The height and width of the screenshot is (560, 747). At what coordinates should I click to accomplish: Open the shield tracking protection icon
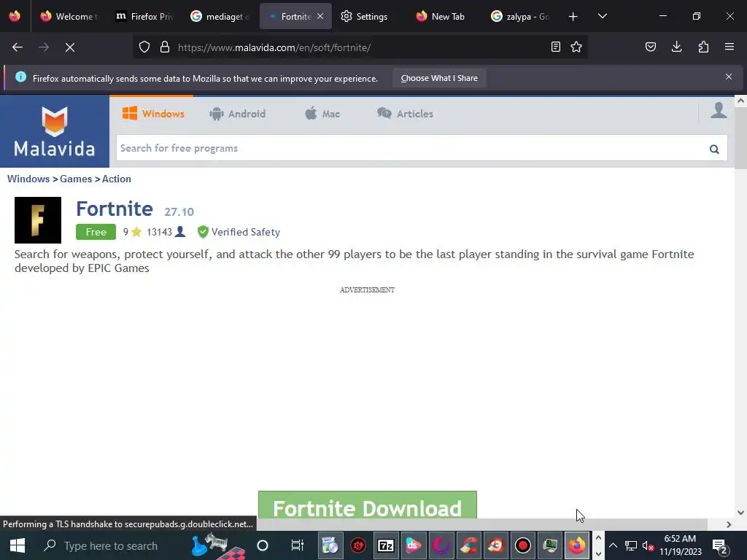(x=144, y=47)
